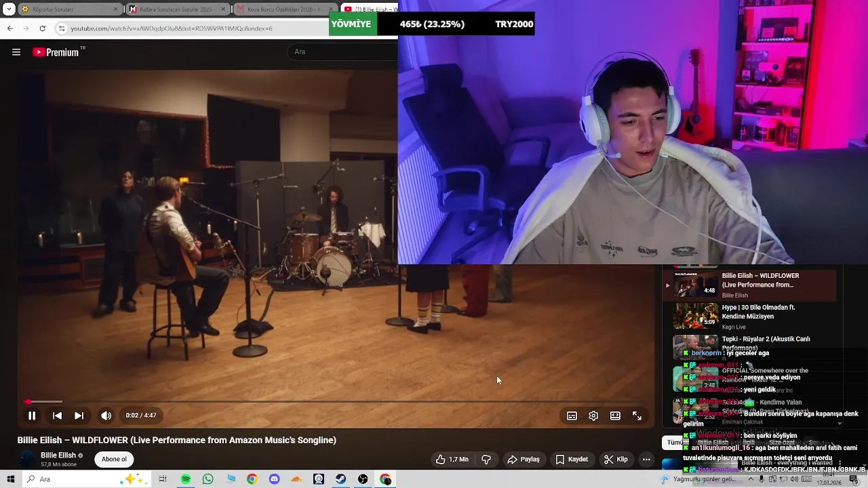Open the WILDFLOWER playlist video thumbnail
This screenshot has height=488, width=868.
click(x=695, y=285)
